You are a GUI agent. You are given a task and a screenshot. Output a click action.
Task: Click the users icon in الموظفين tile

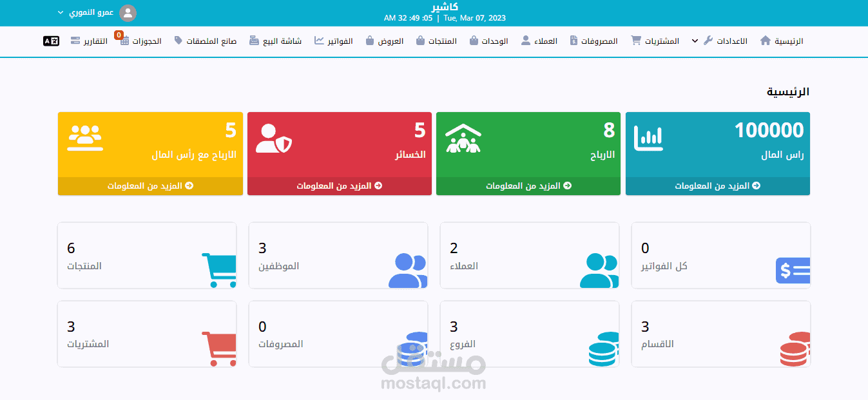(x=408, y=271)
